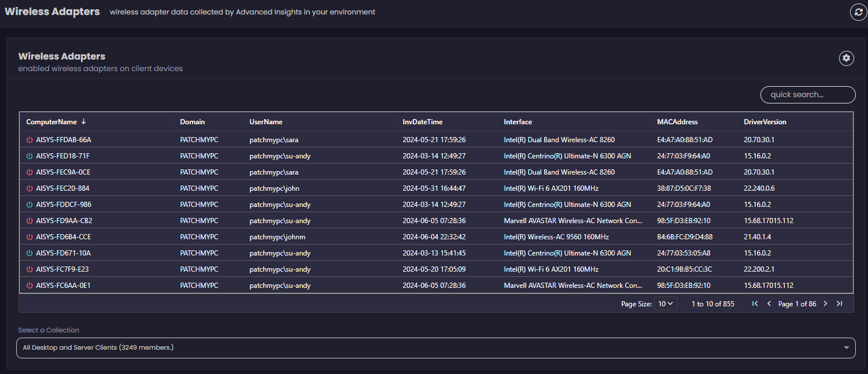Go to the first page icon

coord(755,304)
